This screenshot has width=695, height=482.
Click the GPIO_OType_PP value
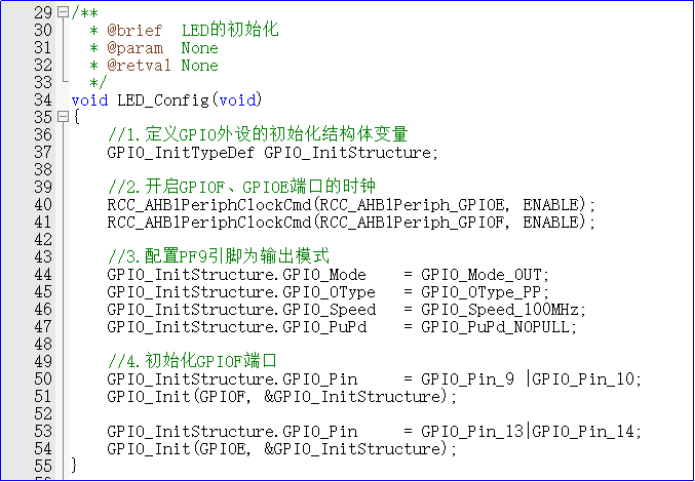pos(484,292)
